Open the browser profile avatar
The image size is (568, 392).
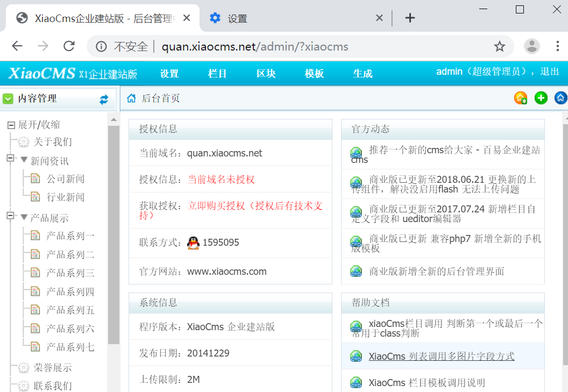click(x=532, y=46)
